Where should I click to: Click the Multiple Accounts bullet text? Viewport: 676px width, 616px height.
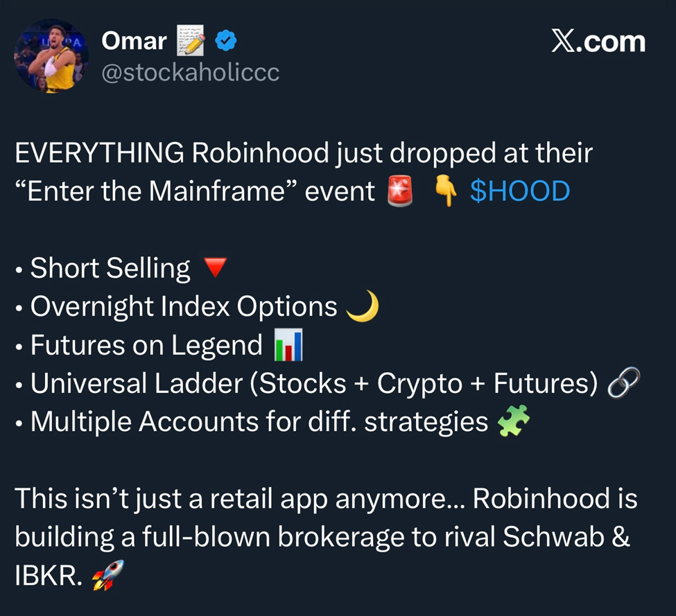coord(259,422)
